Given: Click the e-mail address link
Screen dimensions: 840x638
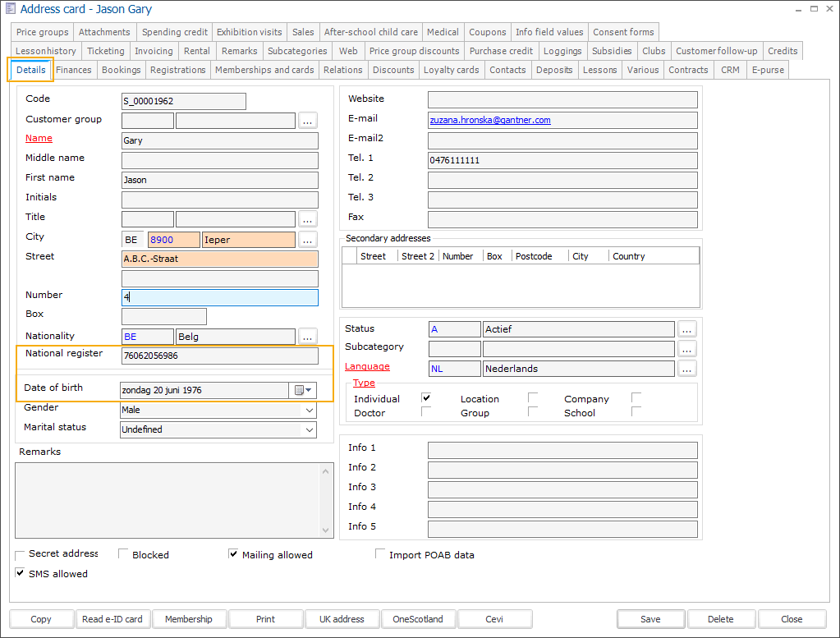Looking at the screenshot, I should [x=490, y=120].
